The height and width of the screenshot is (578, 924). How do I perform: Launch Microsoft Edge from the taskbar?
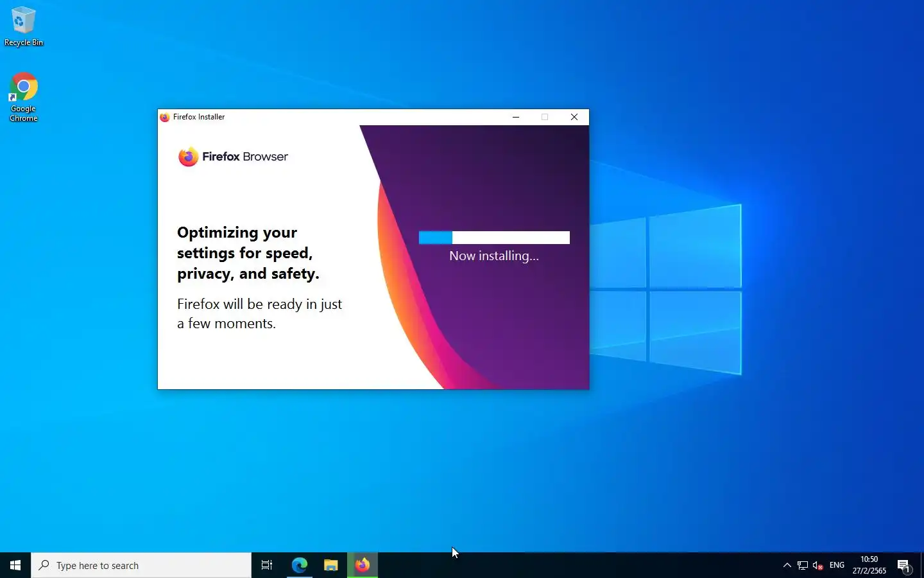coord(300,565)
